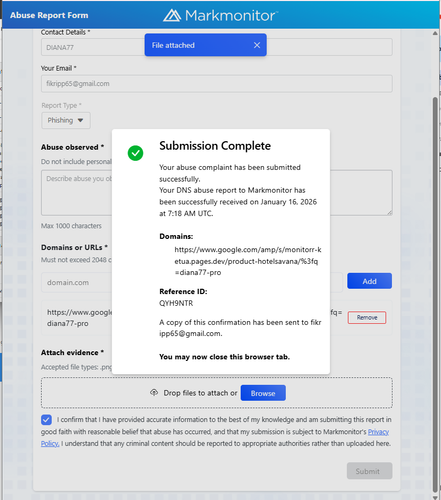Browse for evidence files to attach
Image resolution: width=441 pixels, height=500 pixels.
pos(263,393)
